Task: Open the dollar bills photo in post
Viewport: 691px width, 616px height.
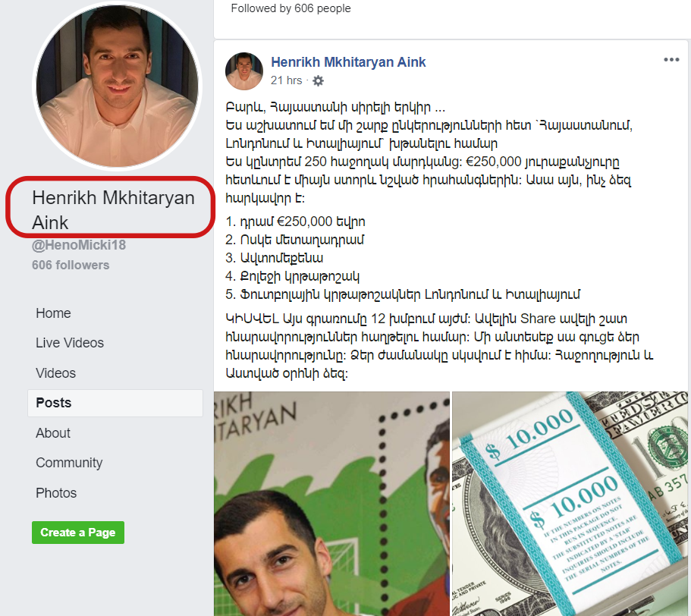Action: coord(570,504)
